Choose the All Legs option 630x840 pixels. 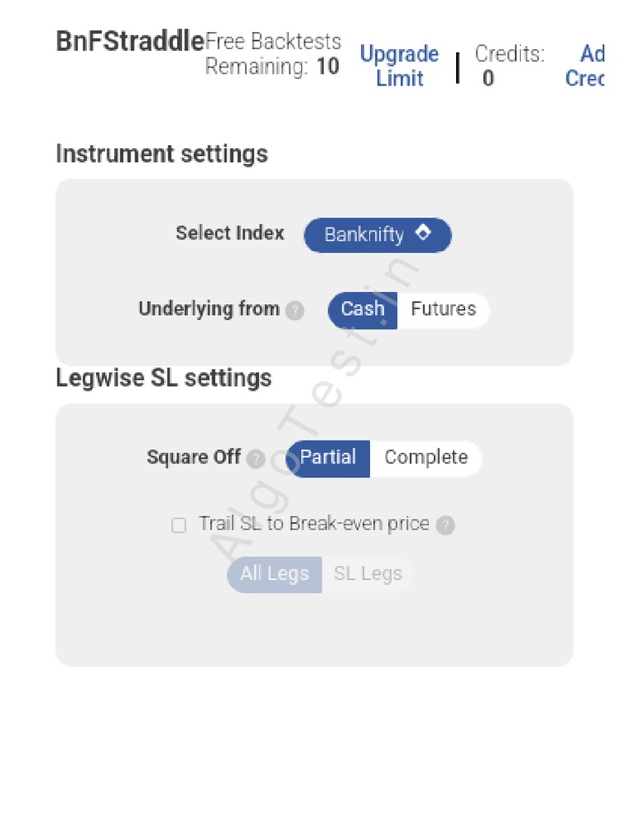pyautogui.click(x=275, y=573)
